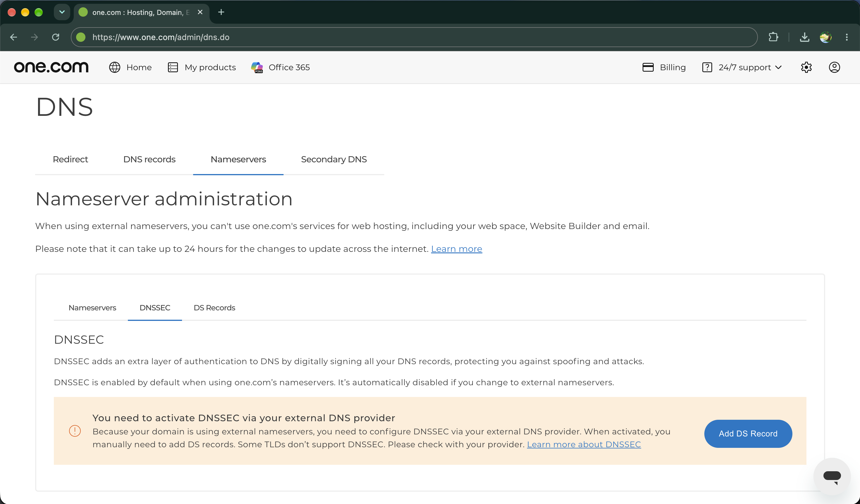860x504 pixels.
Task: Click the browser extensions puzzle icon
Action: pos(773,37)
